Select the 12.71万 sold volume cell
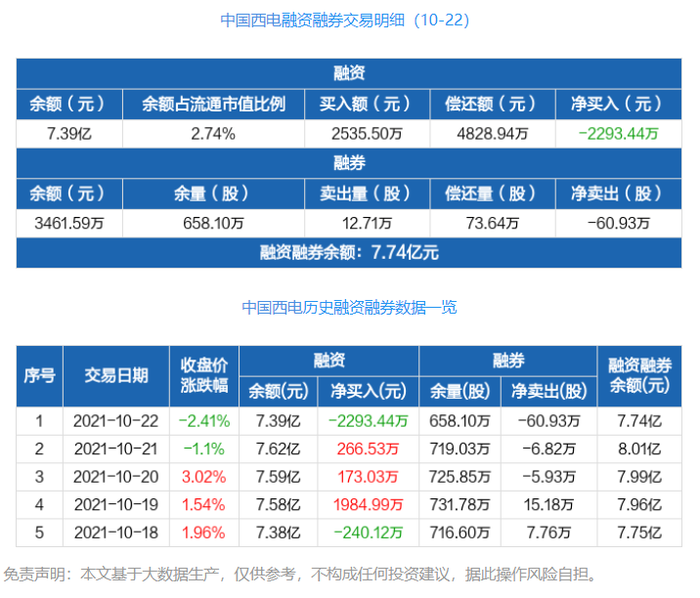 tap(367, 223)
